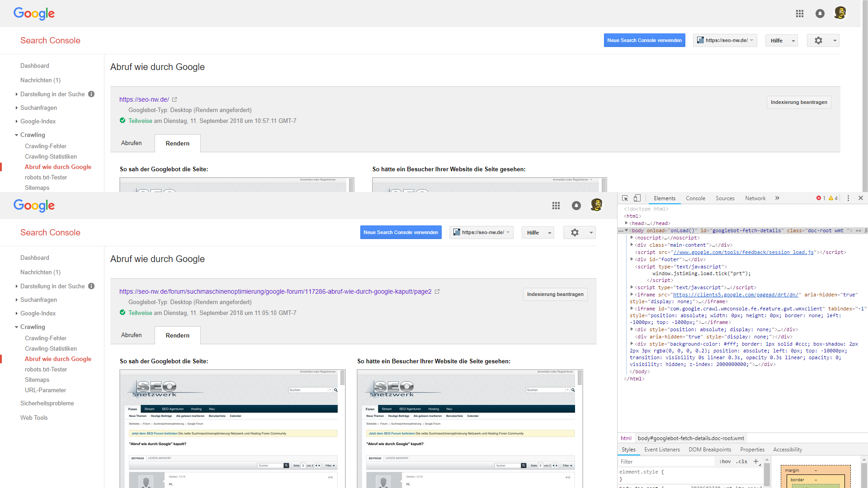
Task: Switch to DevTools Console tab
Action: (695, 198)
